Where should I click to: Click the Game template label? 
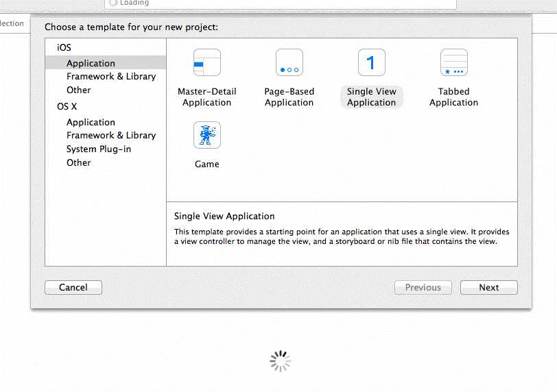(x=206, y=164)
